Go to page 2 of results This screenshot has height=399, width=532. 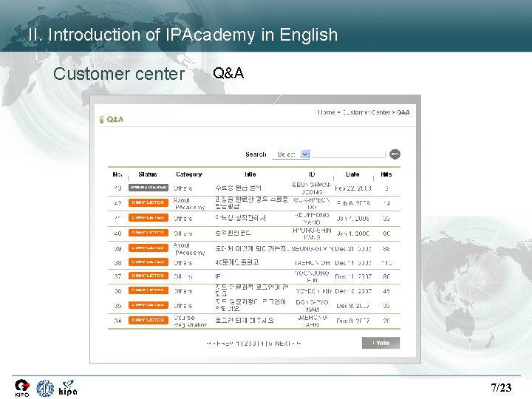pyautogui.click(x=246, y=344)
